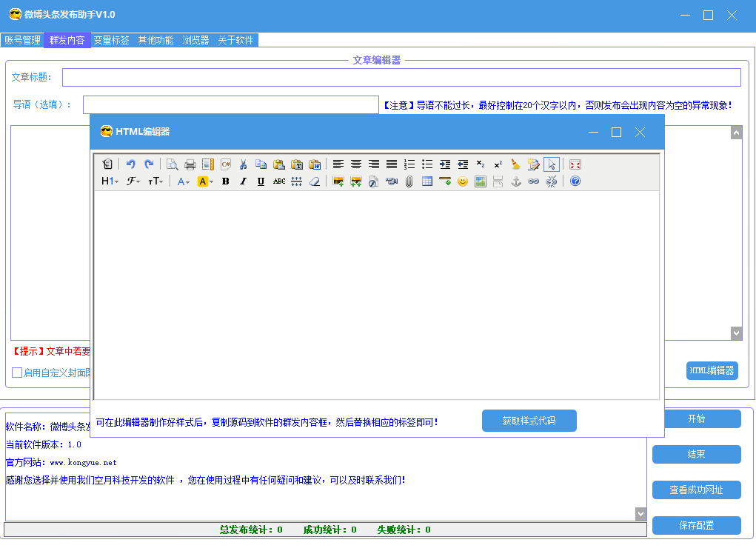Apply strikethrough ABC formatting
The image size is (756, 554).
tap(278, 181)
